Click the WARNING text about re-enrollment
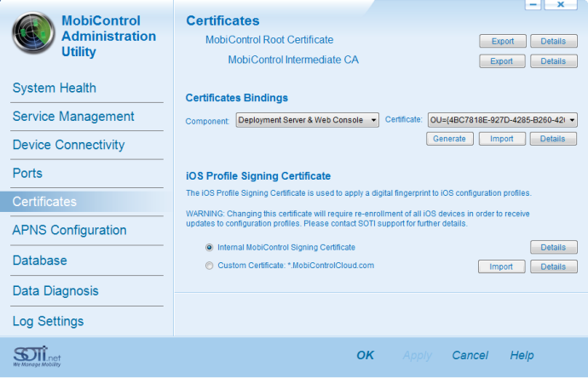 358,219
